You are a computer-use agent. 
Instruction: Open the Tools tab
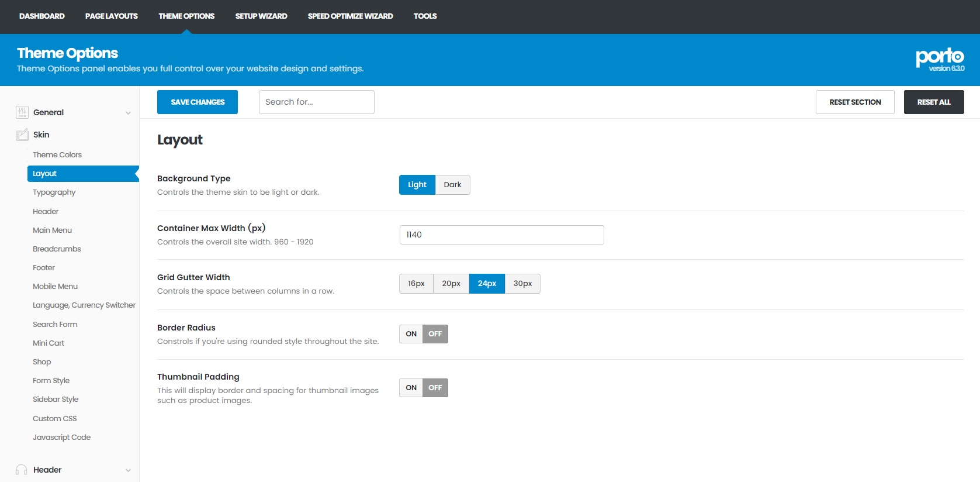pos(425,16)
